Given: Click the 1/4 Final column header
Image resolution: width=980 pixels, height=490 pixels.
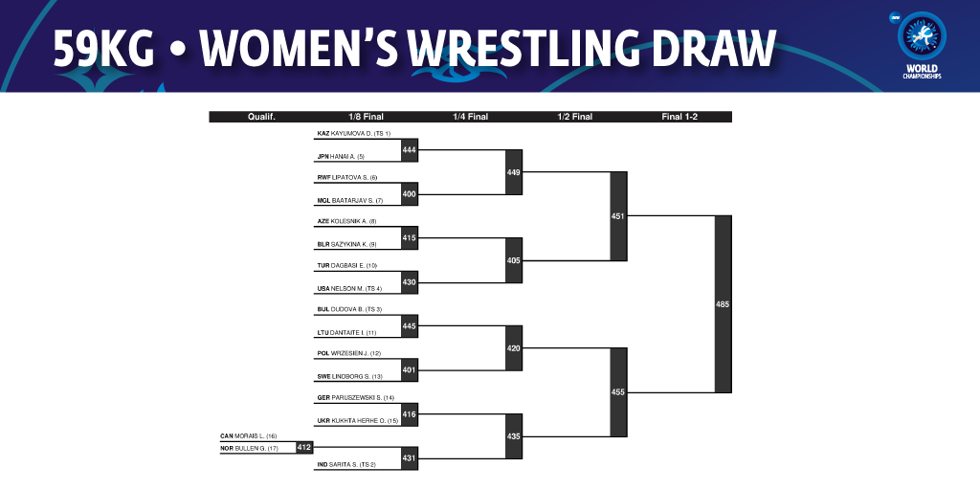Looking at the screenshot, I should pos(470,117).
